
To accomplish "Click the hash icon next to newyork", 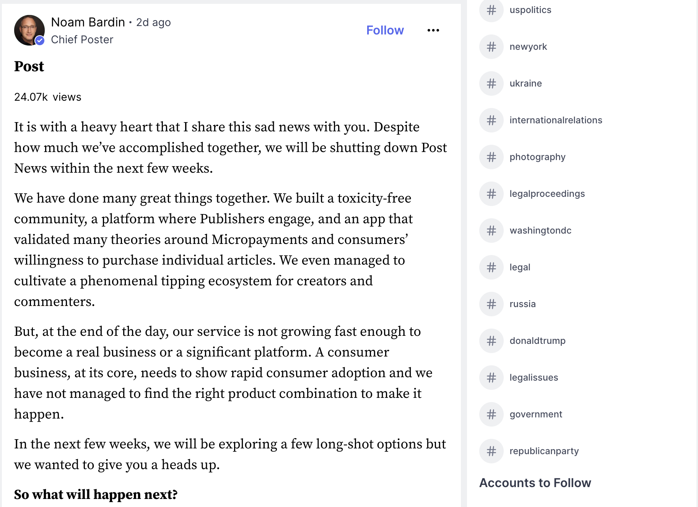I will coord(491,47).
